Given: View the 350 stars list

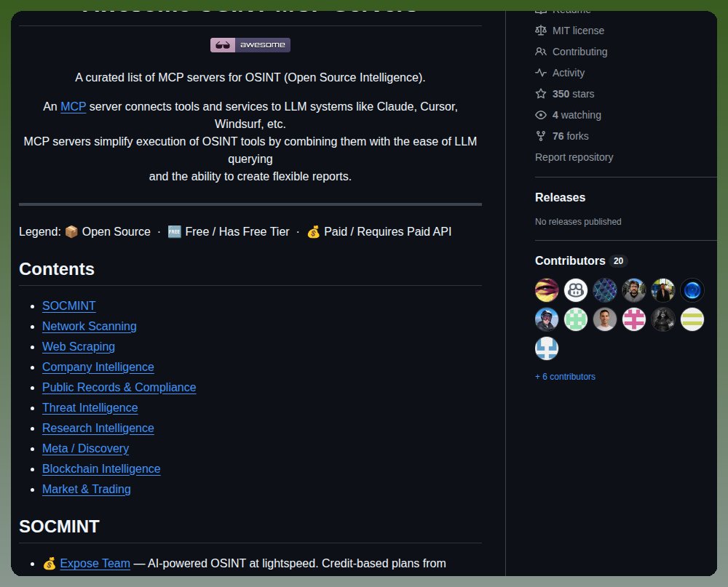Looking at the screenshot, I should click(x=574, y=94).
